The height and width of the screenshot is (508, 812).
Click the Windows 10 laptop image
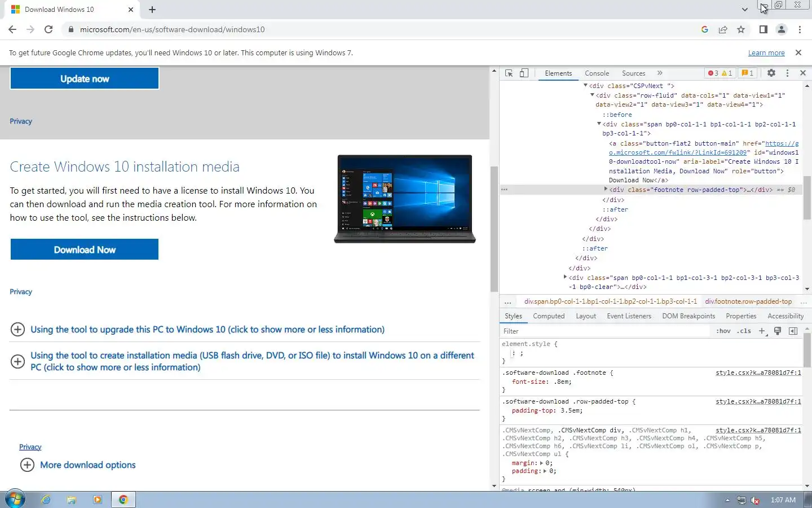[x=405, y=199]
